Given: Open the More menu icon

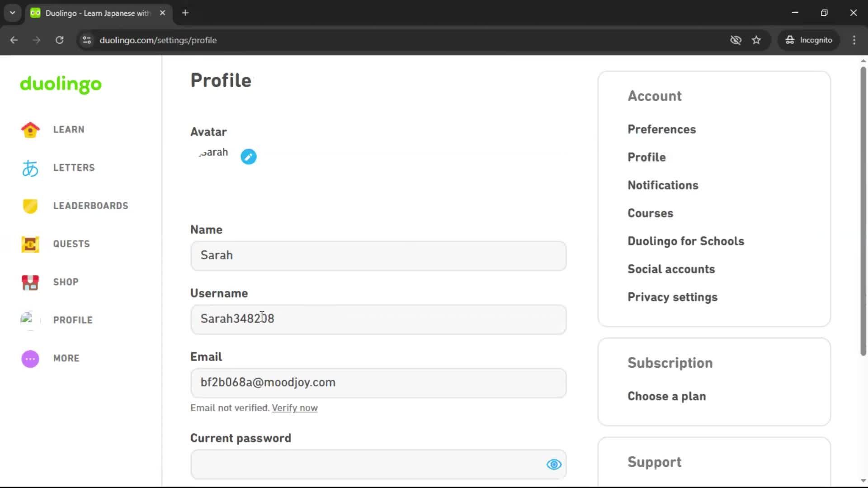Looking at the screenshot, I should click(30, 358).
